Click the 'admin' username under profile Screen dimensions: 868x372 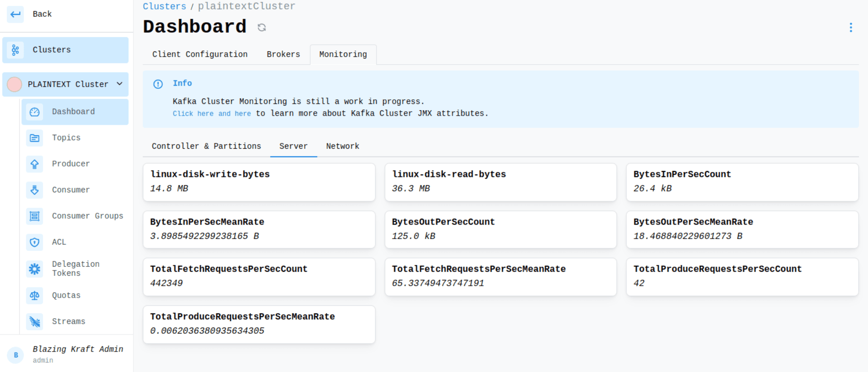point(43,360)
